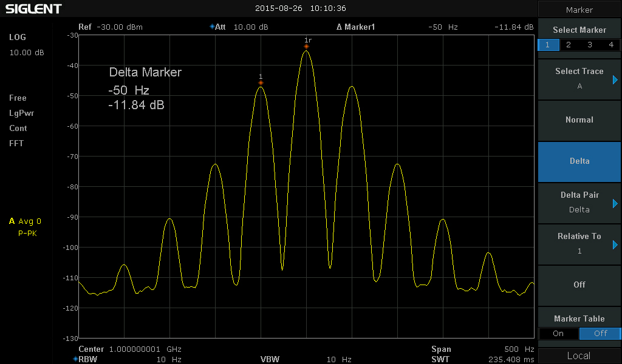Expand the Select Trace submenu arrow
This screenshot has height=364, width=622.
(615, 79)
